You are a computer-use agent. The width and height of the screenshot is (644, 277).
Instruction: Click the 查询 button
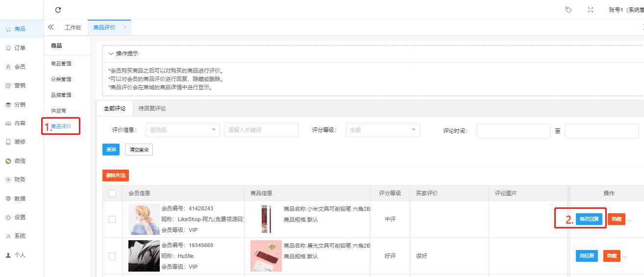click(x=111, y=150)
